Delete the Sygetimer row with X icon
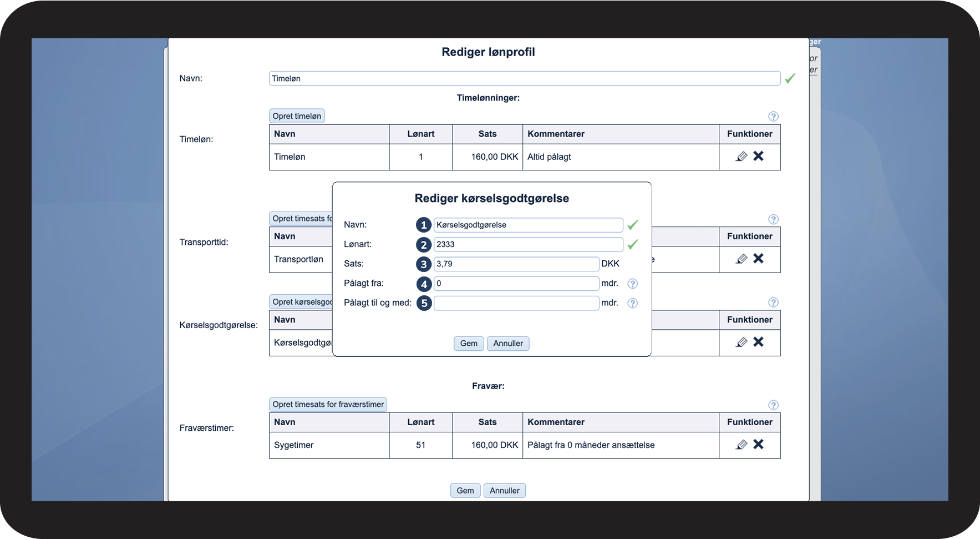This screenshot has width=980, height=539. tap(758, 444)
